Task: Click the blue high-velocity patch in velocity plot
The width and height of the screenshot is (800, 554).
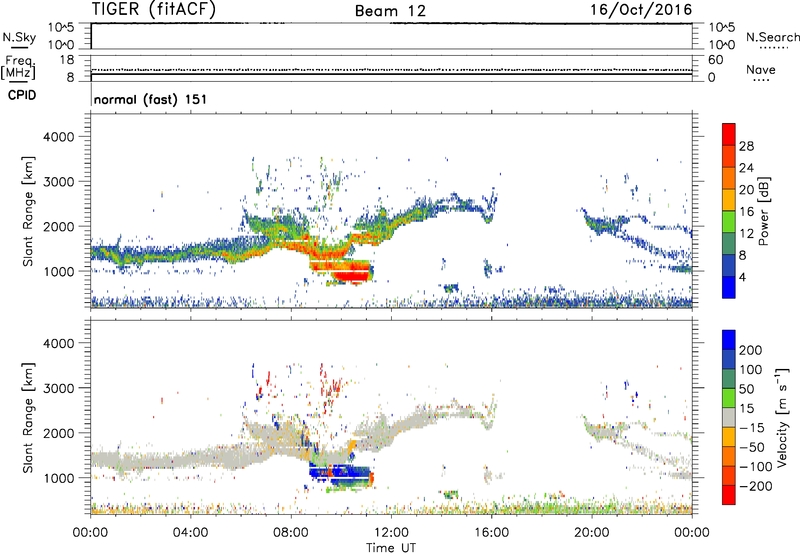Action: pos(339,472)
